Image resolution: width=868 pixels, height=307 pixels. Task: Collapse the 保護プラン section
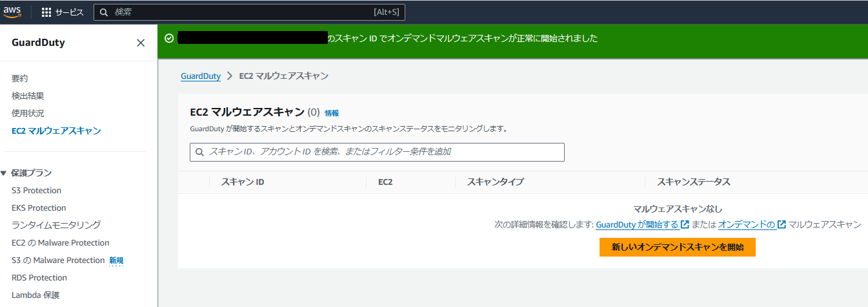coord(5,173)
